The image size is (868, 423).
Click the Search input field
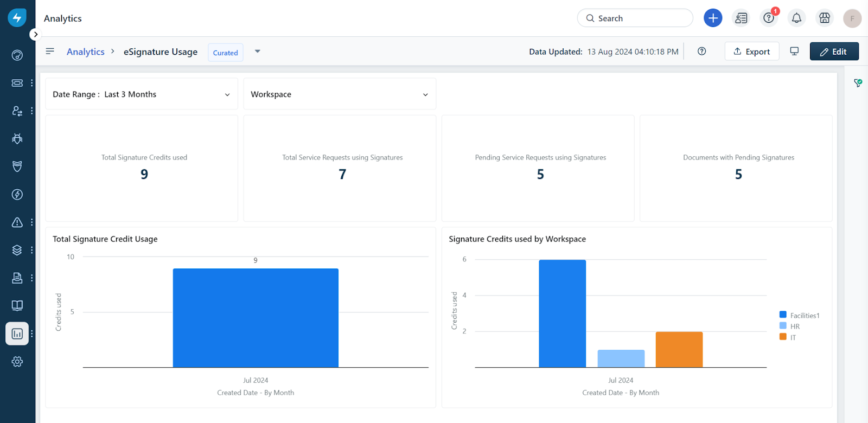635,18
